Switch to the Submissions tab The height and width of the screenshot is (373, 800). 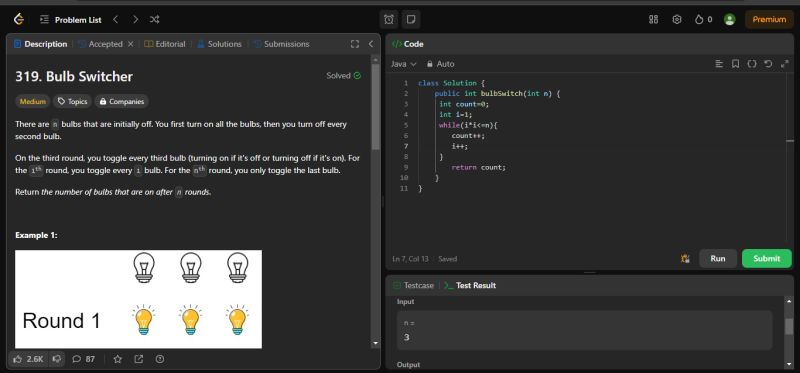click(x=281, y=44)
